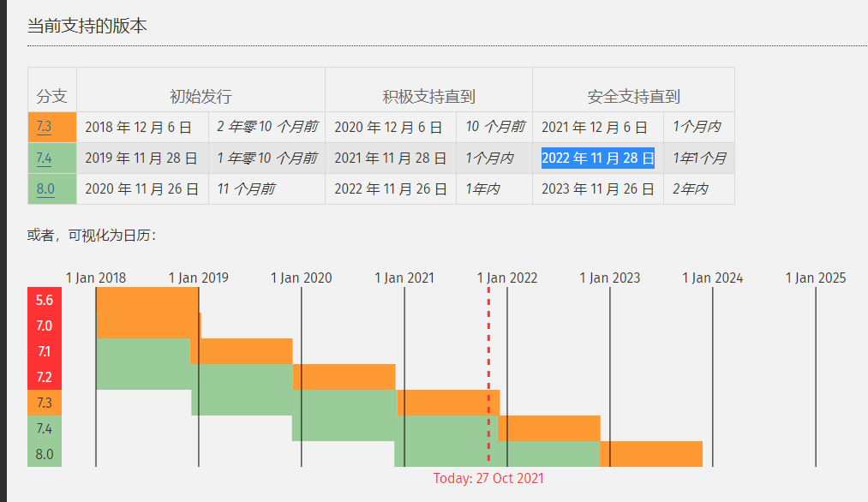Click the 1 Jan 2020 axis label

(301, 278)
